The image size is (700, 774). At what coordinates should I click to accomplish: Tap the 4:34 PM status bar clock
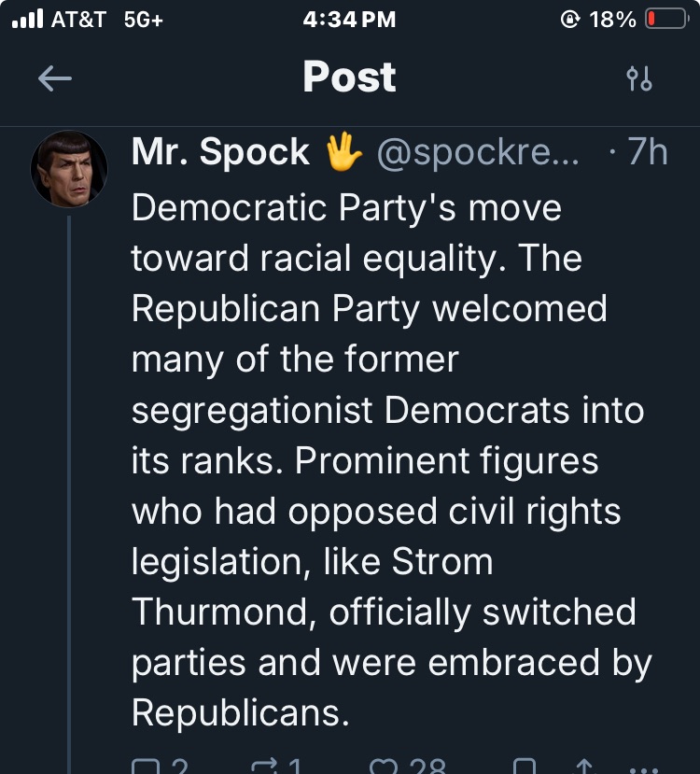tap(349, 20)
